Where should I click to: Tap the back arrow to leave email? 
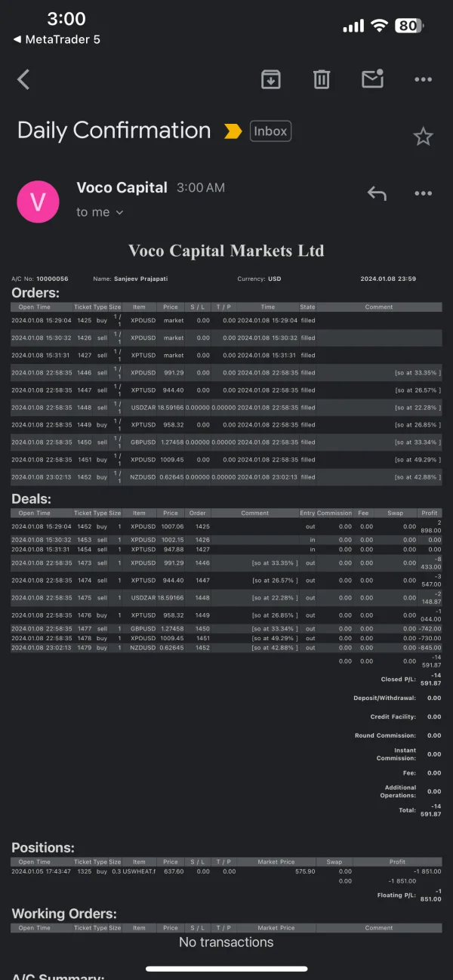coord(23,79)
